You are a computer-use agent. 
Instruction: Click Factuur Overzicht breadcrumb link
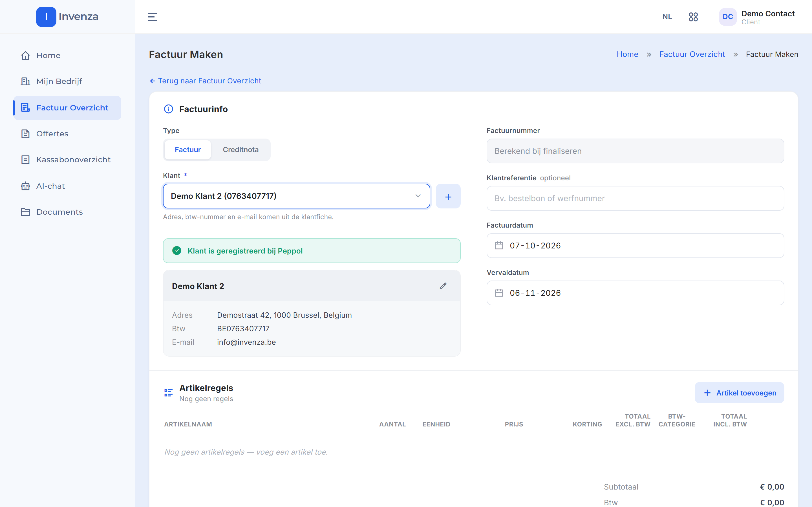coord(692,54)
